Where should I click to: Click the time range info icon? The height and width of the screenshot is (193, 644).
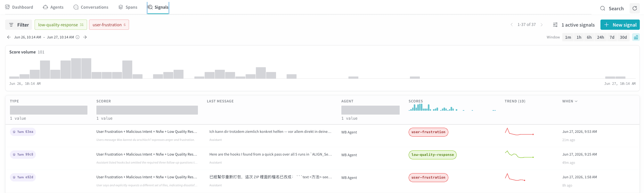(x=77, y=37)
